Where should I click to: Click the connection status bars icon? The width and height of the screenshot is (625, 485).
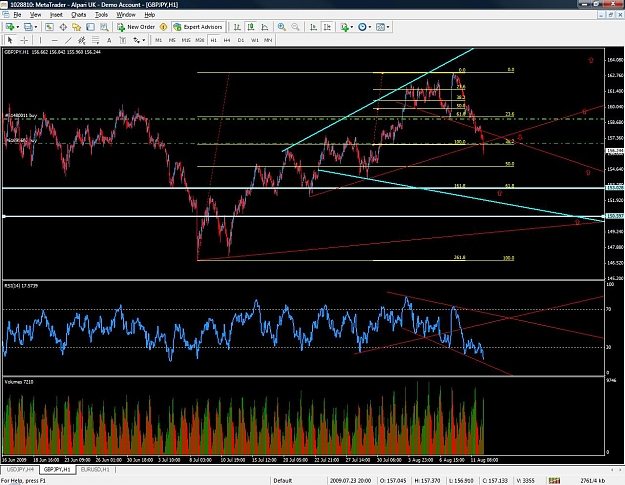(554, 481)
